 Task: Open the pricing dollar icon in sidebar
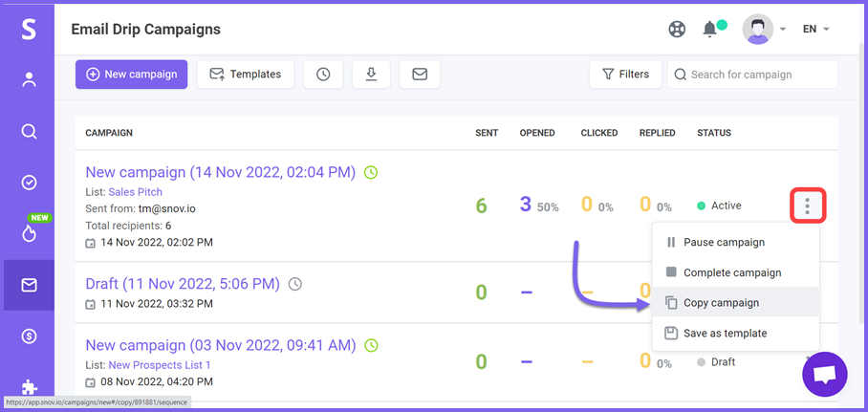(29, 336)
